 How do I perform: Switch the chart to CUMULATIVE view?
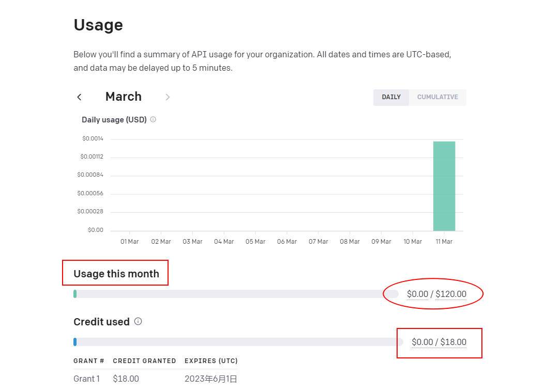coord(437,97)
